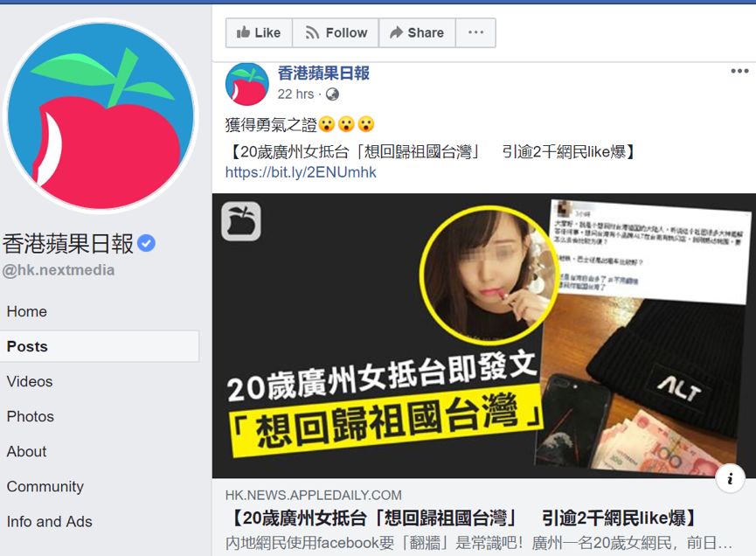This screenshot has width=756, height=556.
Task: Follow the page via Follow button
Action: [x=336, y=33]
